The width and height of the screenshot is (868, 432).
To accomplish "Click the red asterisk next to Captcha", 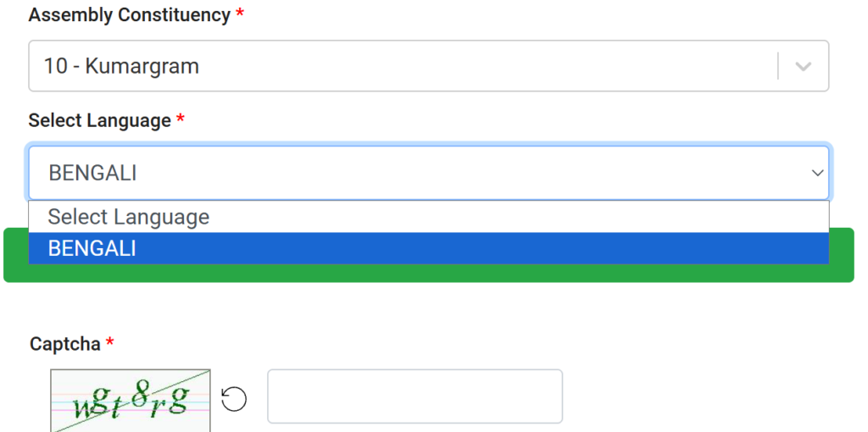I will point(110,343).
